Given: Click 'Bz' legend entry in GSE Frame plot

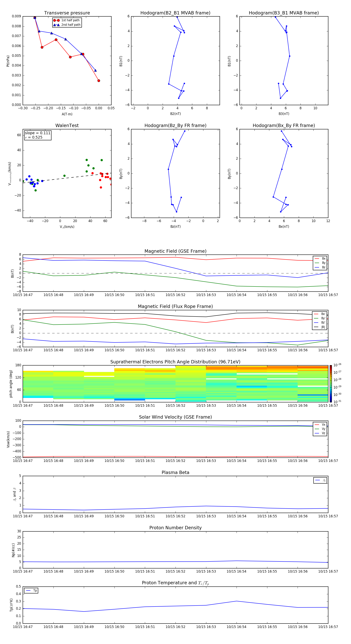Looking at the screenshot, I should pos(320,267).
